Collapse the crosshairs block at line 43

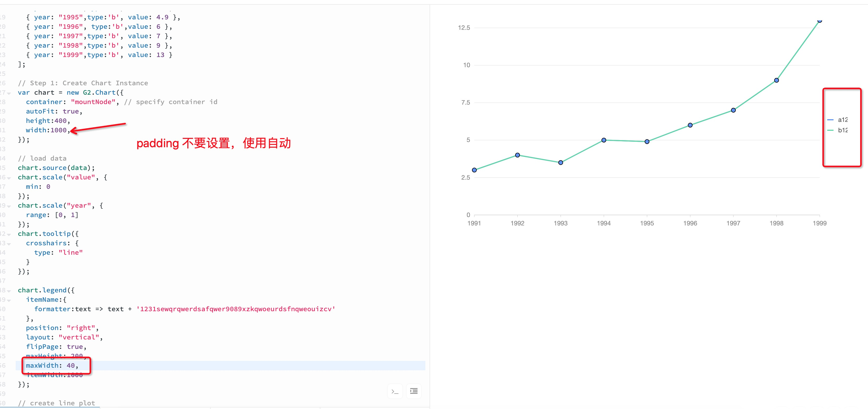(x=9, y=244)
